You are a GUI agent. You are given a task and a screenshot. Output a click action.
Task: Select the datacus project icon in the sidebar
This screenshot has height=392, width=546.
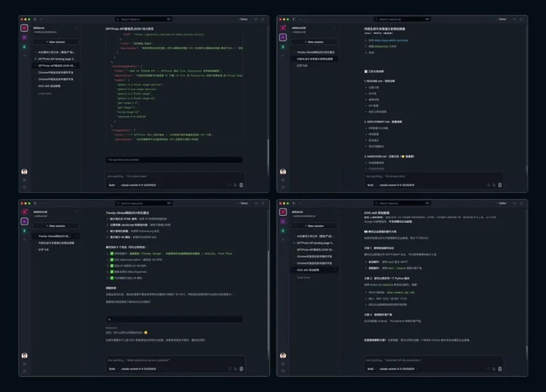pos(24,28)
